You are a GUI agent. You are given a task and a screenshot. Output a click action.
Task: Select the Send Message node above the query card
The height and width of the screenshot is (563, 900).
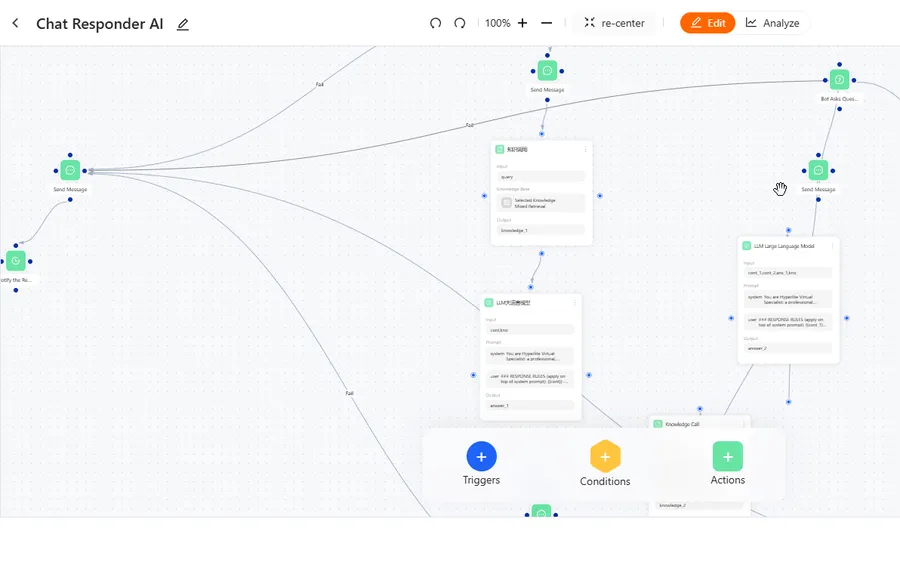pos(547,71)
